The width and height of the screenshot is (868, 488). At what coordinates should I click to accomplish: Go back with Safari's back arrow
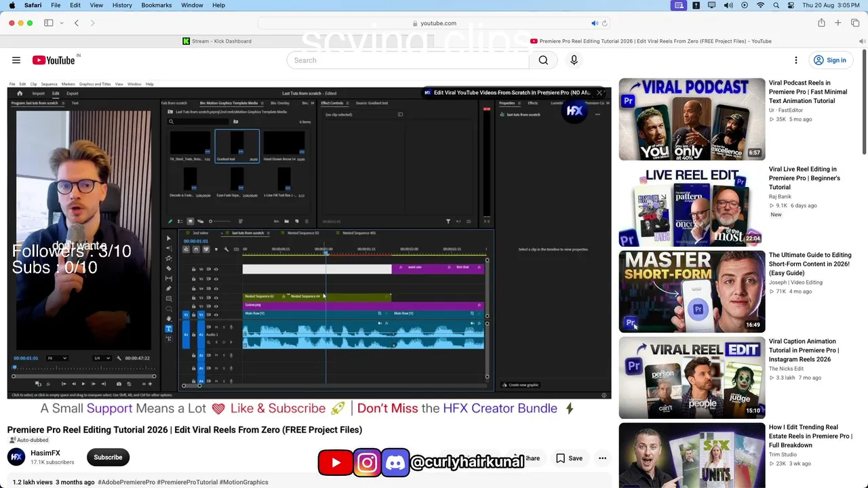77,23
